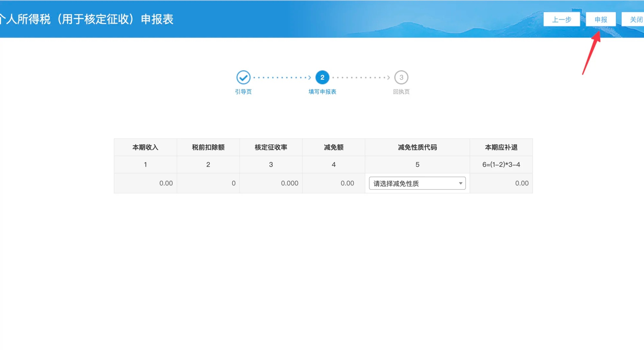Click the 上一步 button
Viewport: 644px width, 350px height.
coord(561,19)
